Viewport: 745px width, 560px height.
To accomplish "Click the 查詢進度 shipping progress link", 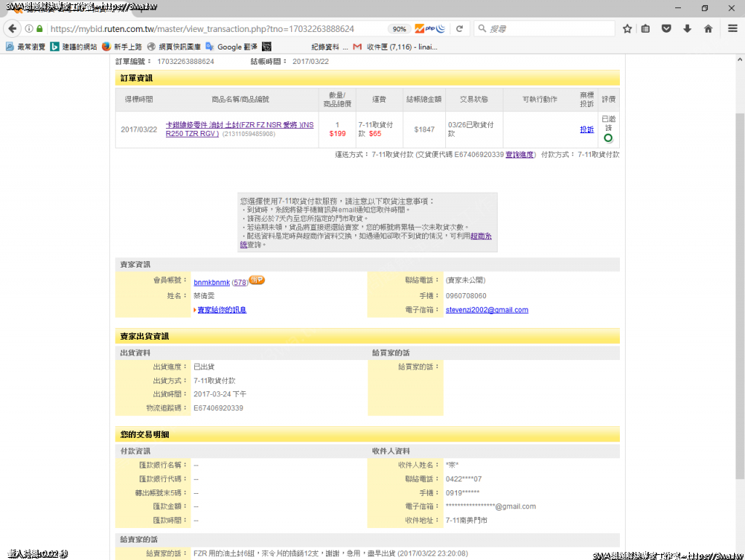I will [519, 155].
